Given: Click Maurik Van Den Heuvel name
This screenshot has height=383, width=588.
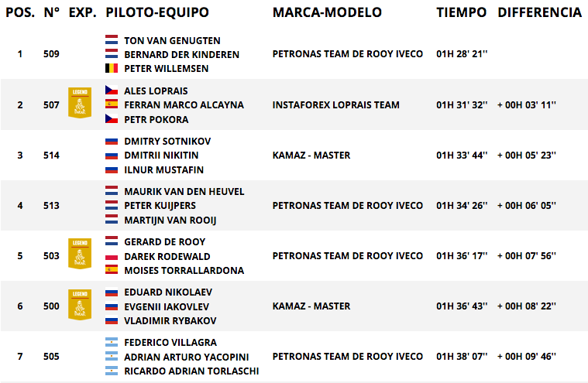Looking at the screenshot, I should [184, 192].
